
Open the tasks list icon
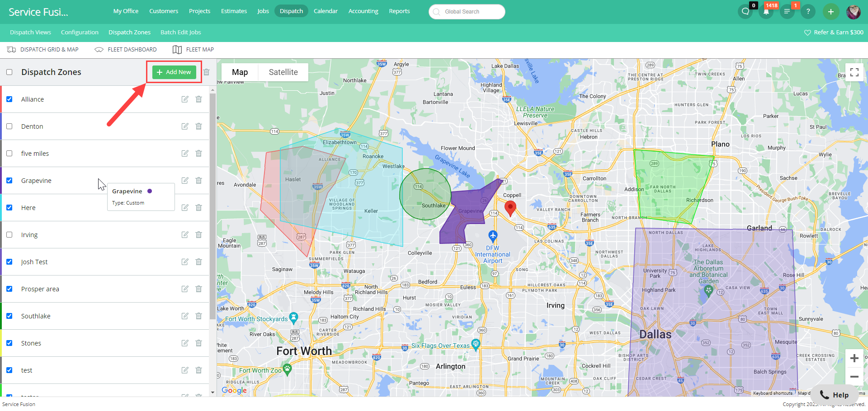pyautogui.click(x=787, y=11)
